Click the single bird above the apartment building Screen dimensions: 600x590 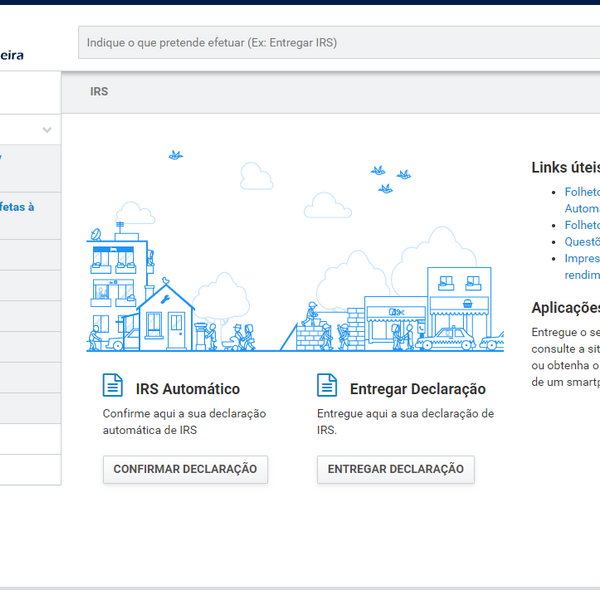(176, 155)
